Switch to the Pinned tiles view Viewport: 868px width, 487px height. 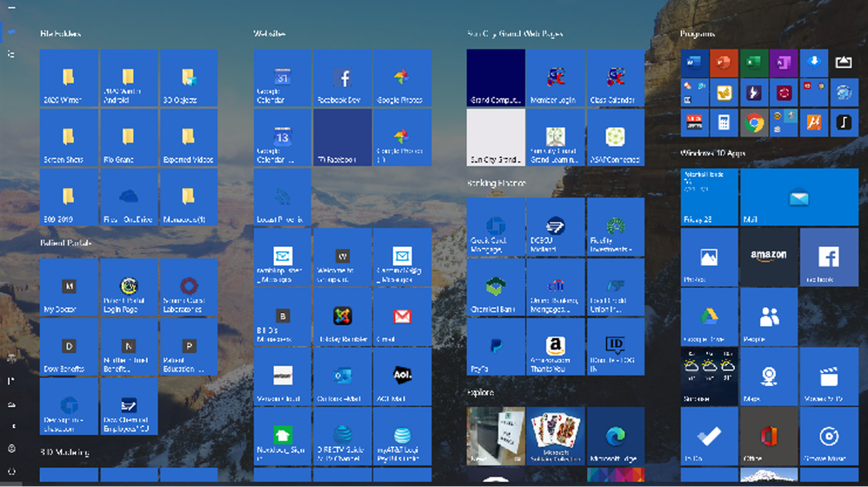tap(11, 31)
